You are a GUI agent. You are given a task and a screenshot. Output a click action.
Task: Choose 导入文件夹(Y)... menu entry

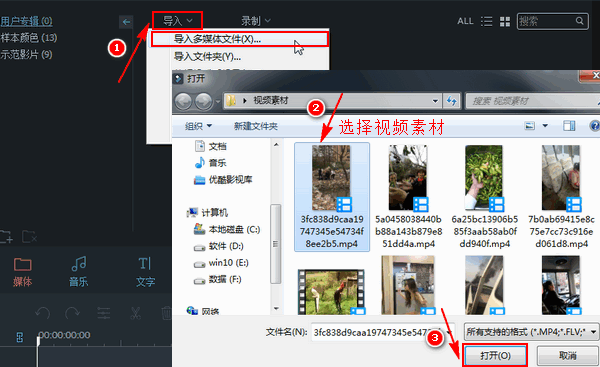click(207, 57)
